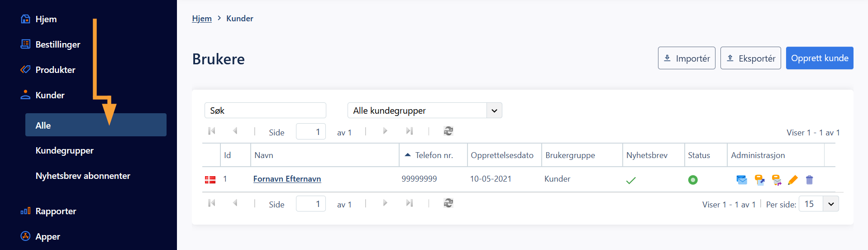The height and width of the screenshot is (250, 868).
Task: Toggle the green status indicator
Action: (x=693, y=180)
